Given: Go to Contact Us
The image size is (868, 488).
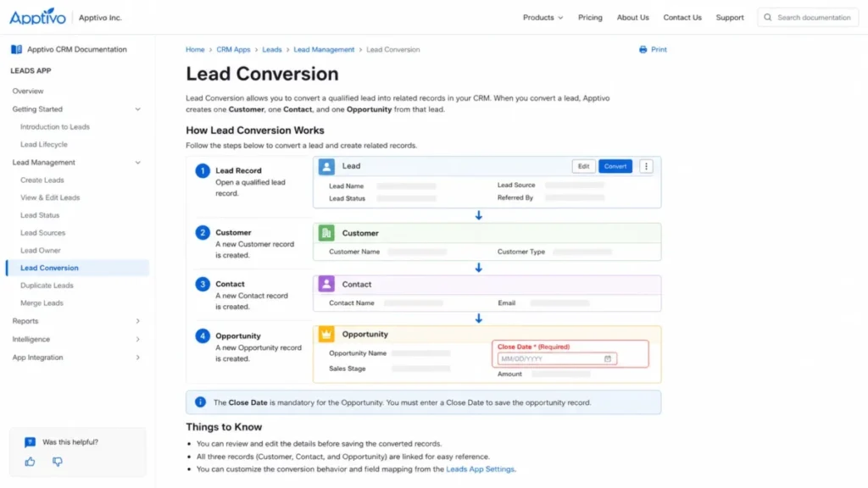Looking at the screenshot, I should (x=682, y=17).
